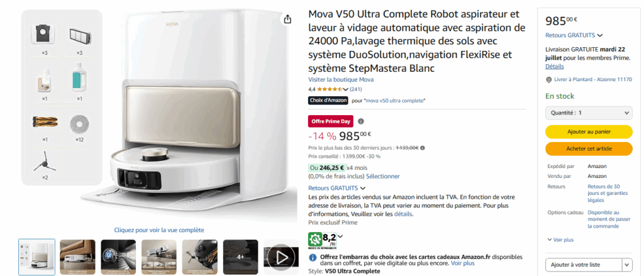The width and height of the screenshot is (644, 276).
Task: Click the blue info icon near gift cards
Action: (x=313, y=258)
